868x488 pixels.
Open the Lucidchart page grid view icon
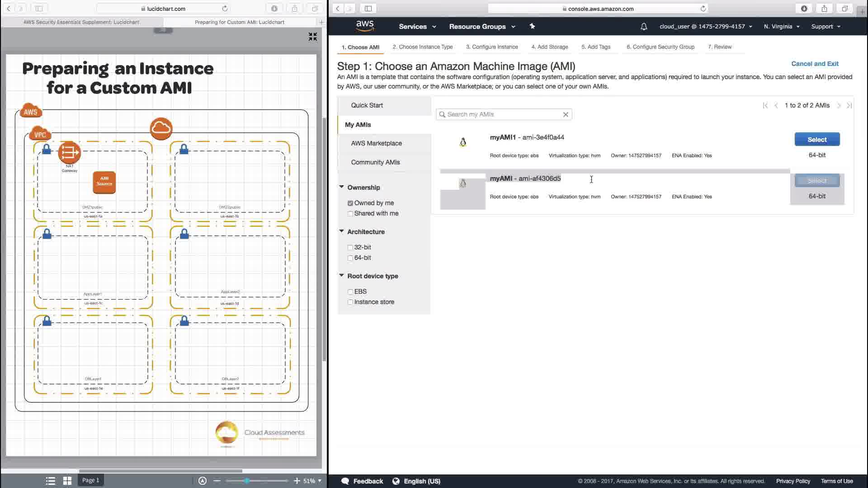click(67, 481)
